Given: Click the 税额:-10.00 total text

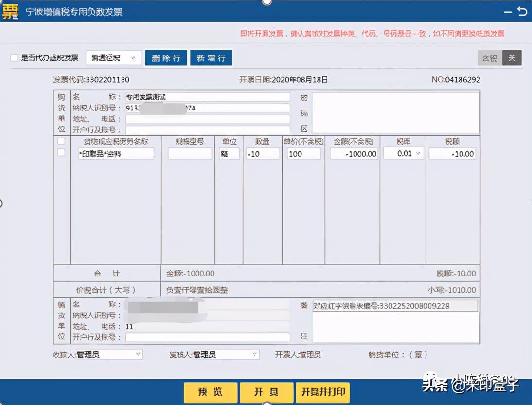Looking at the screenshot, I should [456, 273].
